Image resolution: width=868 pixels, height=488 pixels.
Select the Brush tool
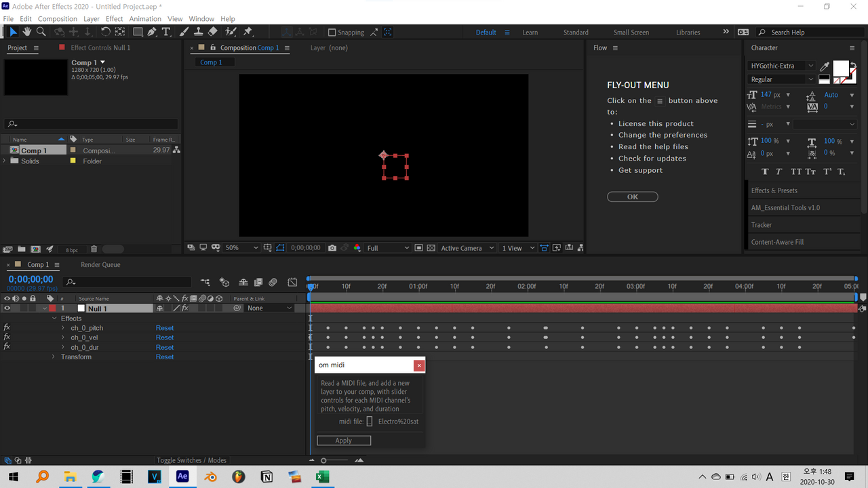point(184,32)
